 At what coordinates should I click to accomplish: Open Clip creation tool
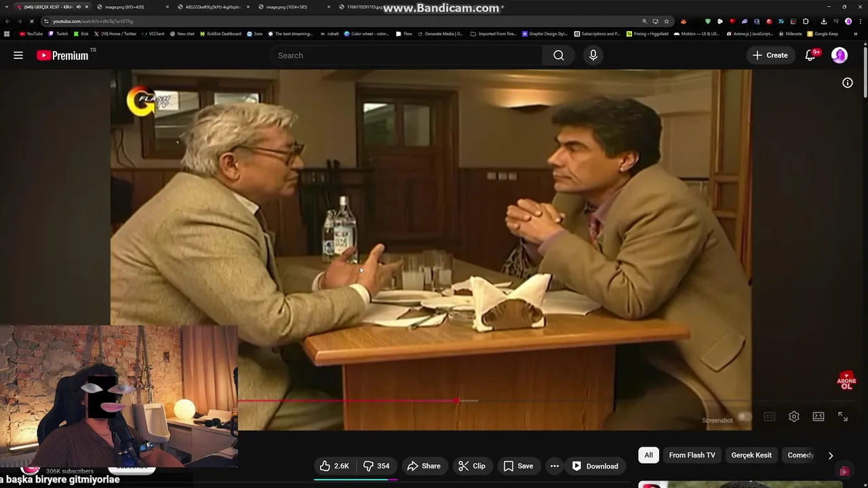471,466
